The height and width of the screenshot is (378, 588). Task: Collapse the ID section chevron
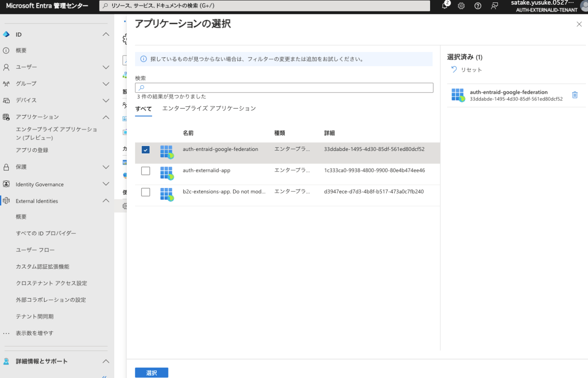coord(106,34)
